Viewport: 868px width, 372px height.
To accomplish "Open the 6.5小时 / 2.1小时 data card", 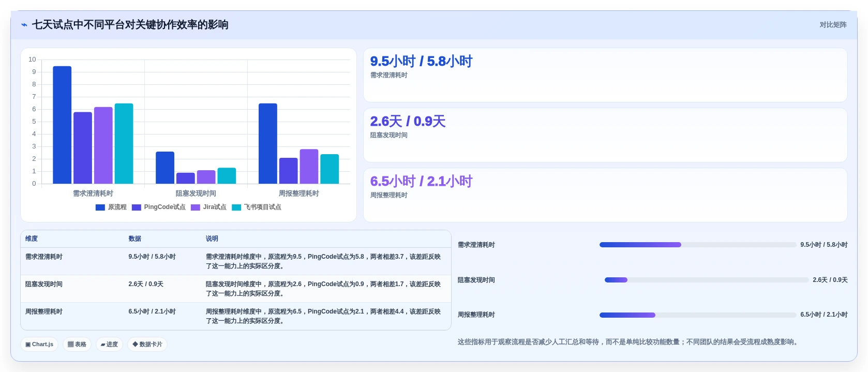I will (605, 195).
